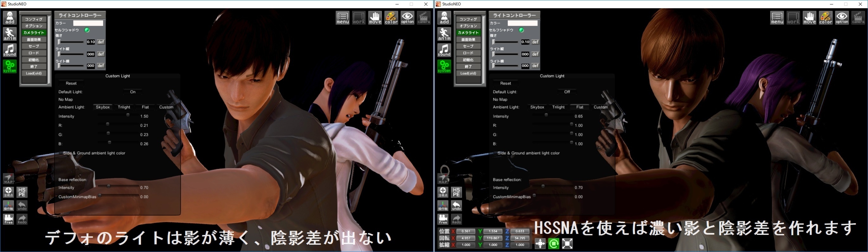This screenshot has width=868, height=252.
Task: Click the 強さ def button in left window
Action: click(101, 42)
